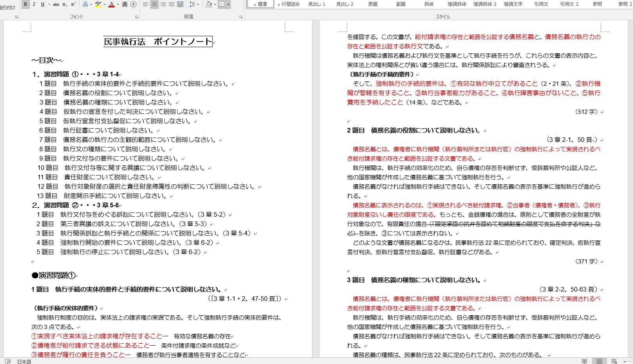The image size is (633, 364).
Task: Apply yellow highlight color to text
Action: pos(98,4)
